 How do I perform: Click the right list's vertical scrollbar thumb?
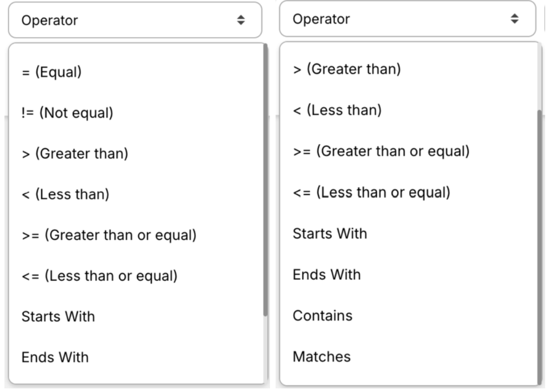[x=540, y=245]
